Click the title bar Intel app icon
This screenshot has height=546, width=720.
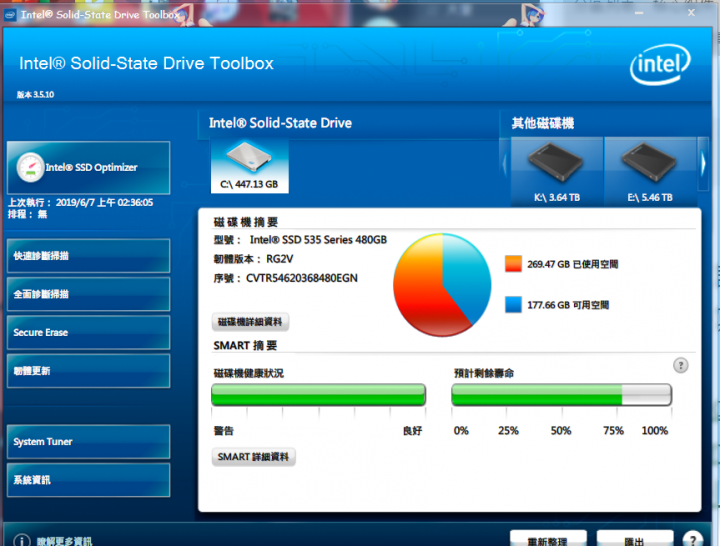click(x=10, y=15)
